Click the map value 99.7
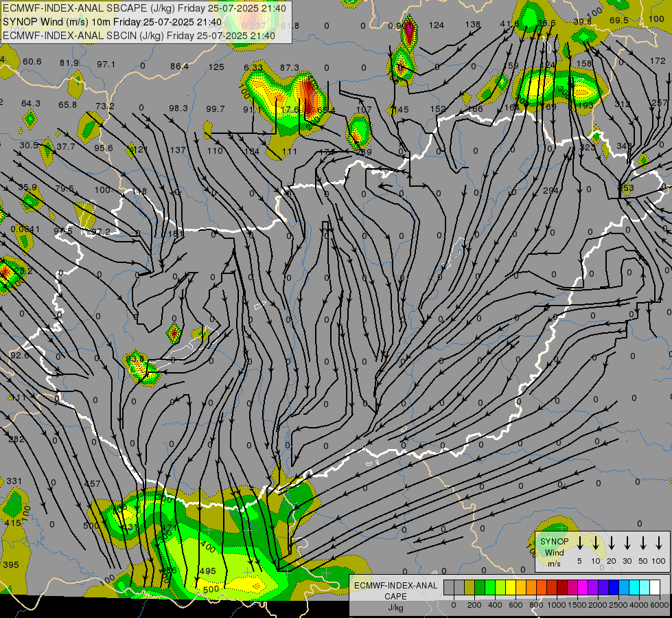Viewport: 672px width, 618px height. [215, 109]
